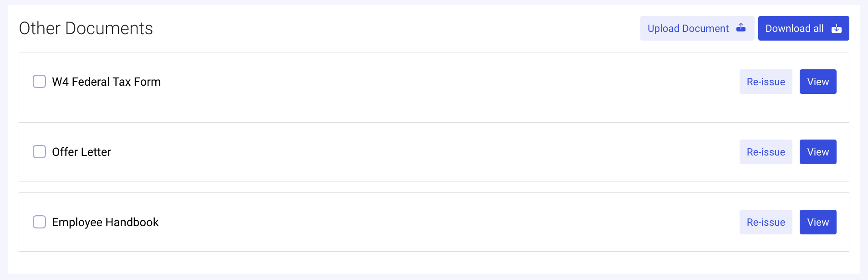Re-issue the Offer Letter
Viewport: 868px width, 280px height.
766,152
